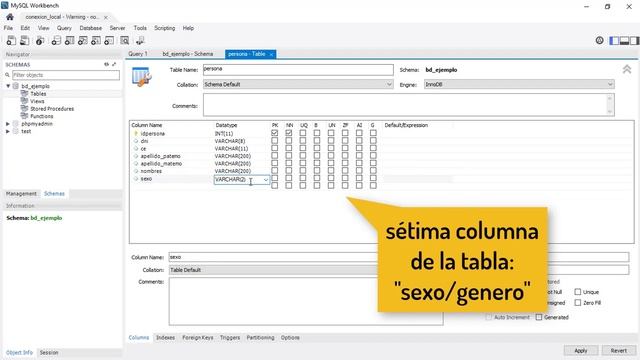
Task: Enable the Unique checkbox in column details
Action: point(578,292)
